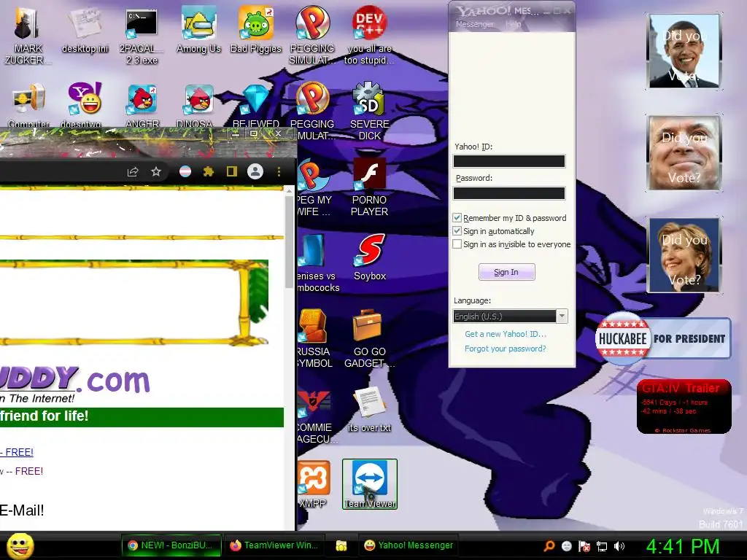The height and width of the screenshot is (560, 747).
Task: Click the 4:41 PM taskbar clock
Action: point(682,546)
